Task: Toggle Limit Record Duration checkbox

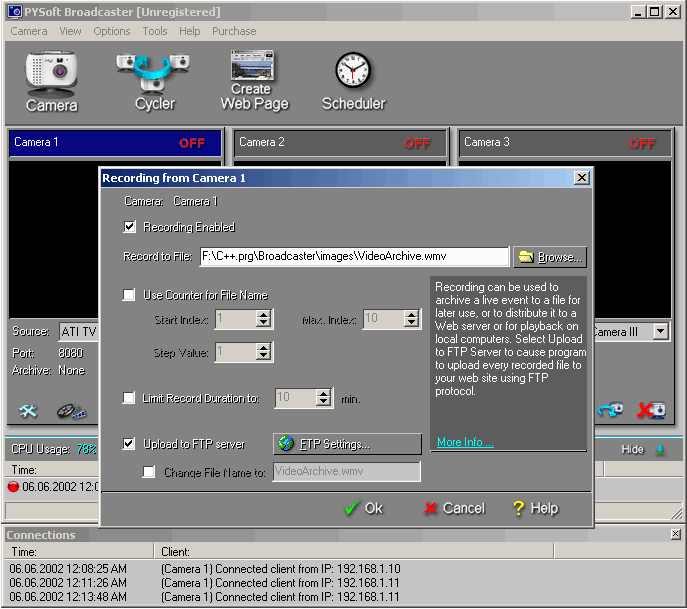Action: point(129,398)
